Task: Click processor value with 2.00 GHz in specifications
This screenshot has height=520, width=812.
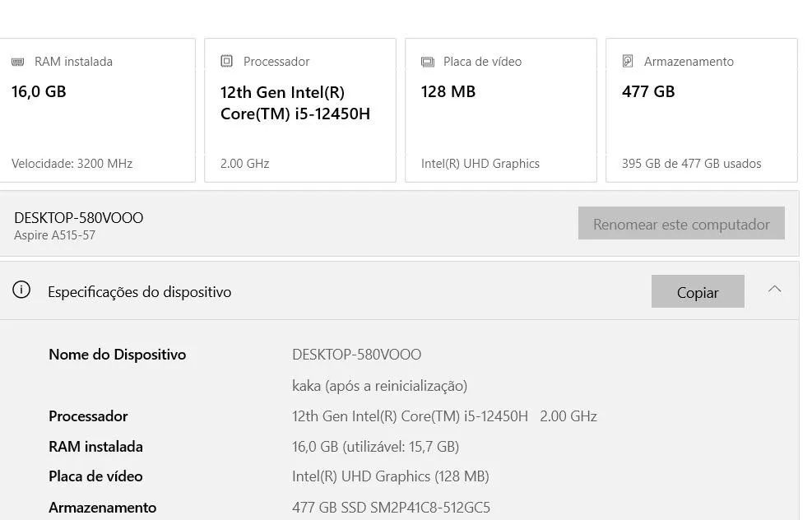Action: tap(444, 416)
